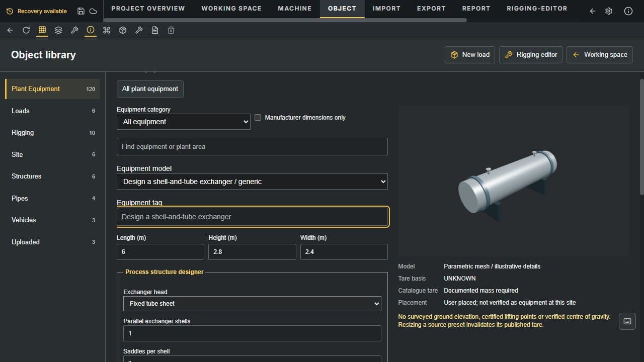Click the info circle icon beside the gear
The height and width of the screenshot is (362, 644).
(628, 11)
